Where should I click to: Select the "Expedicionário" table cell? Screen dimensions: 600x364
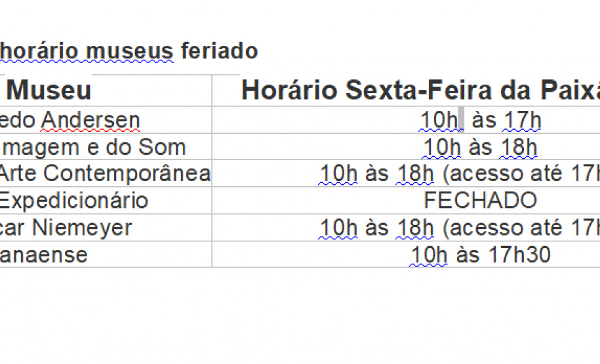coord(73,201)
